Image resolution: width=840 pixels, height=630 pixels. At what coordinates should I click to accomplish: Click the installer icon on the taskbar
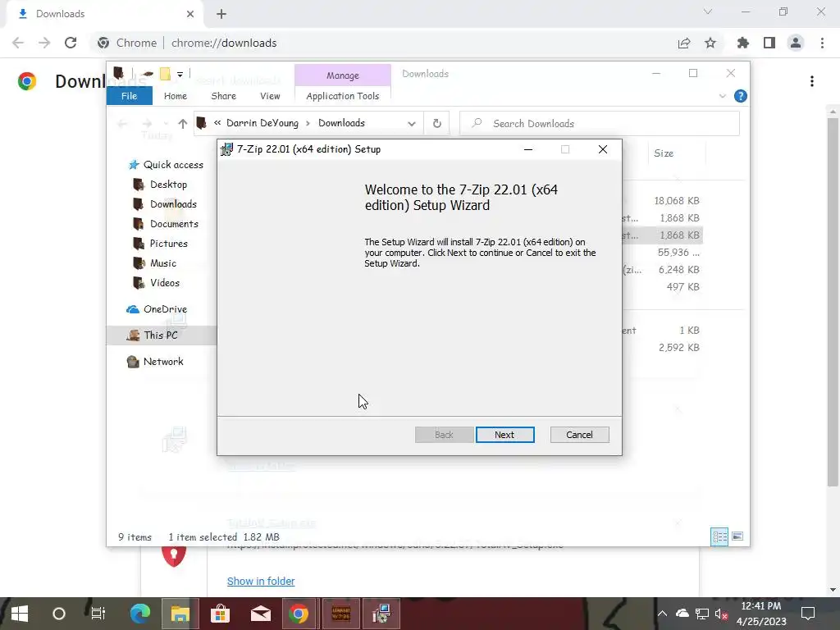(381, 614)
